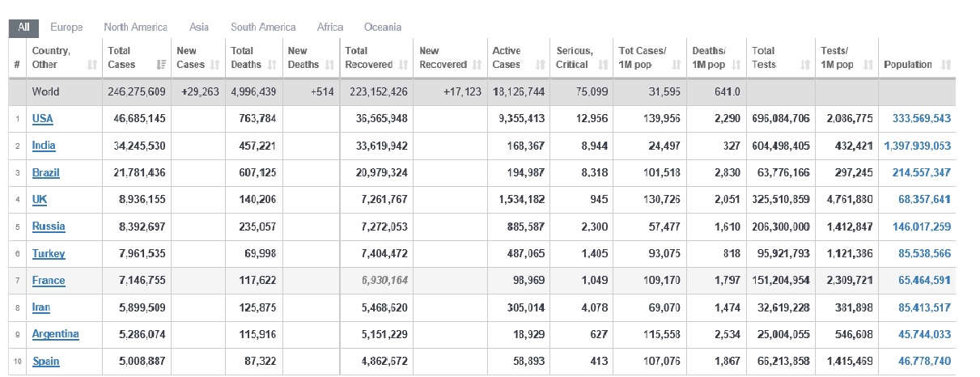This screenshot has width=980, height=377.
Task: Switch to the Europe tab
Action: pyautogui.click(x=66, y=28)
